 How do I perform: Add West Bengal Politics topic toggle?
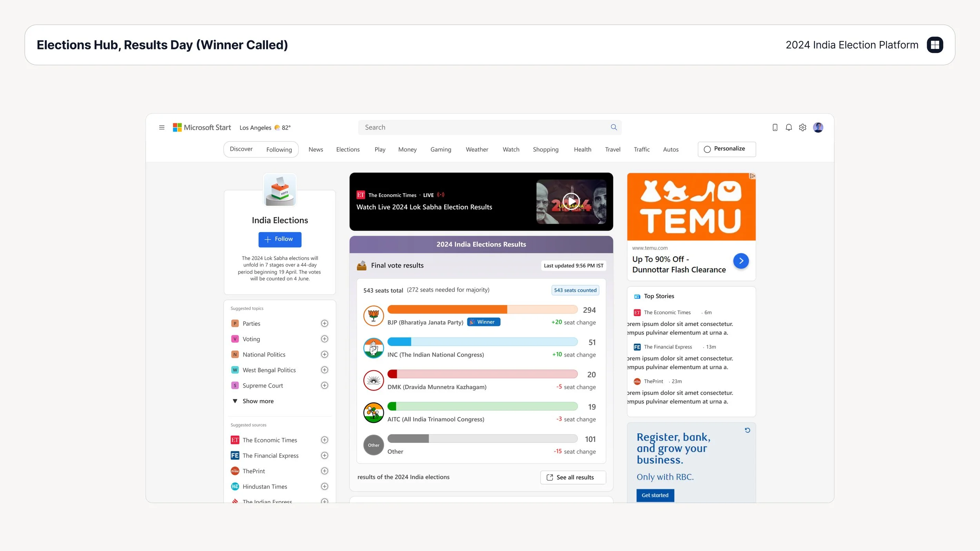324,370
